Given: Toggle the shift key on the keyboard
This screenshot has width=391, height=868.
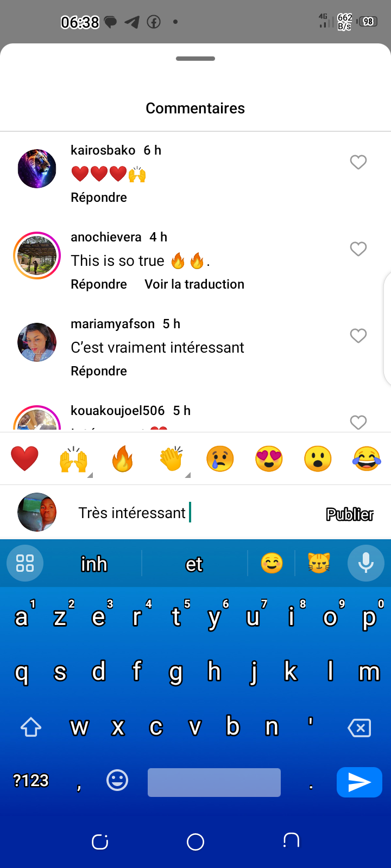Looking at the screenshot, I should [31, 727].
